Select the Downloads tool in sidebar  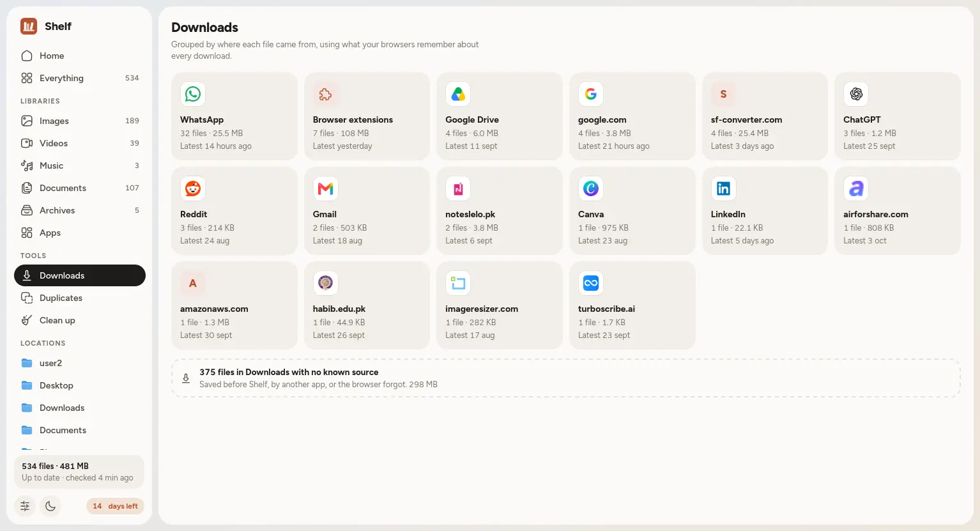point(80,275)
